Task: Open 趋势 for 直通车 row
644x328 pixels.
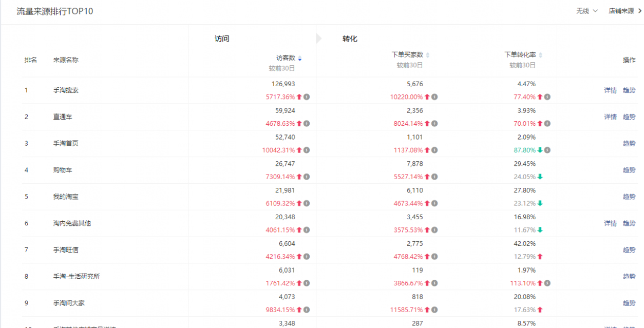Action: (x=629, y=117)
